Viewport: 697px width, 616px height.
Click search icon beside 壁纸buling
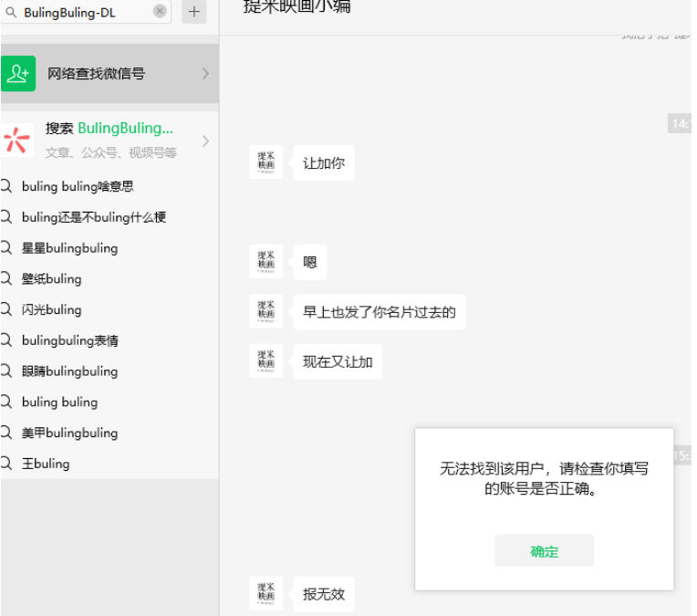tap(6, 279)
